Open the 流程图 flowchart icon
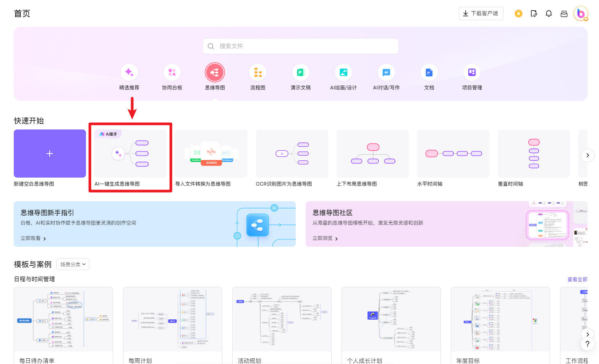Image resolution: width=599 pixels, height=364 pixels. [x=258, y=72]
